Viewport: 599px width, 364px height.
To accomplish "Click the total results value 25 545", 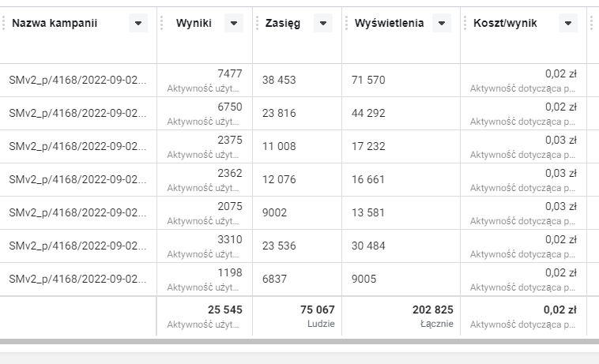I will pyautogui.click(x=224, y=310).
